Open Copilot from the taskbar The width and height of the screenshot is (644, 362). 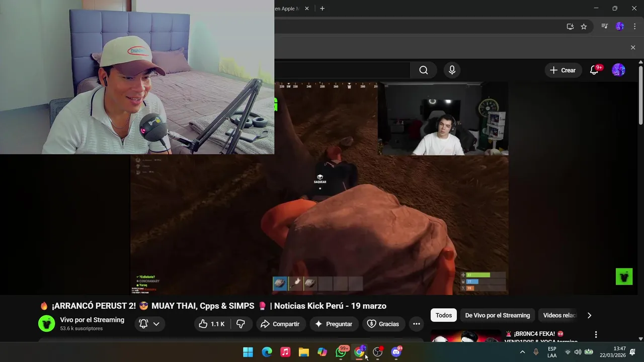(323, 352)
